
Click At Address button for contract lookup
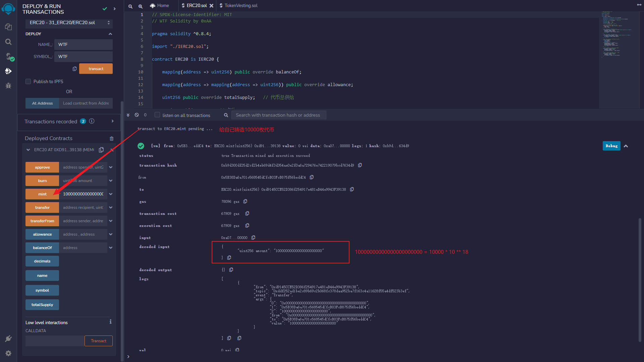(43, 104)
